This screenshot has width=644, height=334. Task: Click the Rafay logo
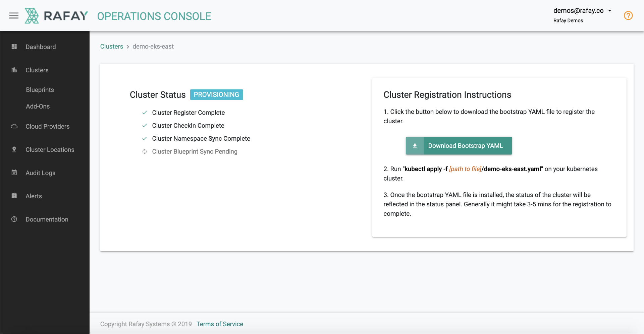tap(56, 16)
